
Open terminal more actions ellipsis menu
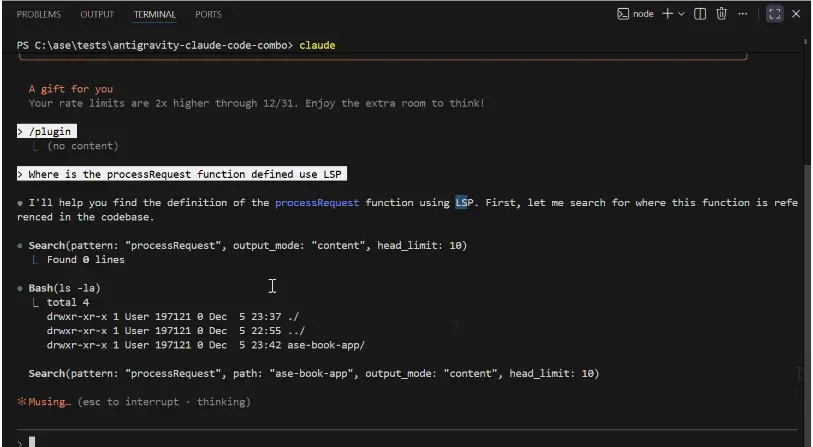(742, 14)
